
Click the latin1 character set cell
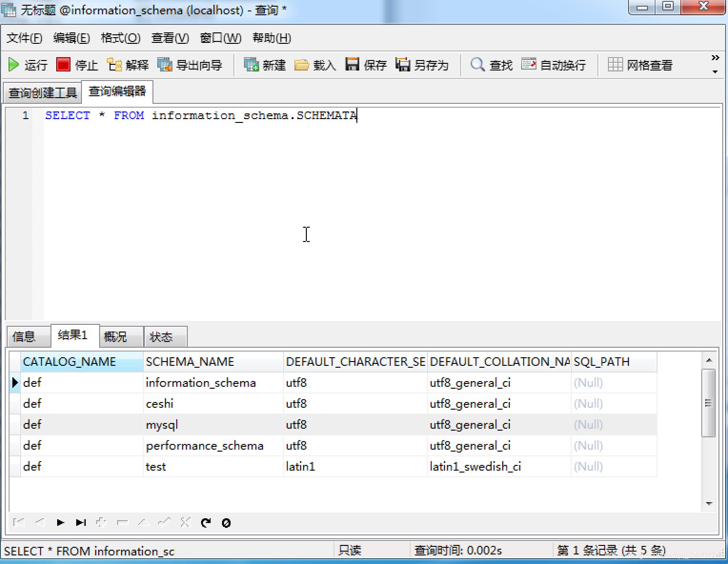point(355,466)
